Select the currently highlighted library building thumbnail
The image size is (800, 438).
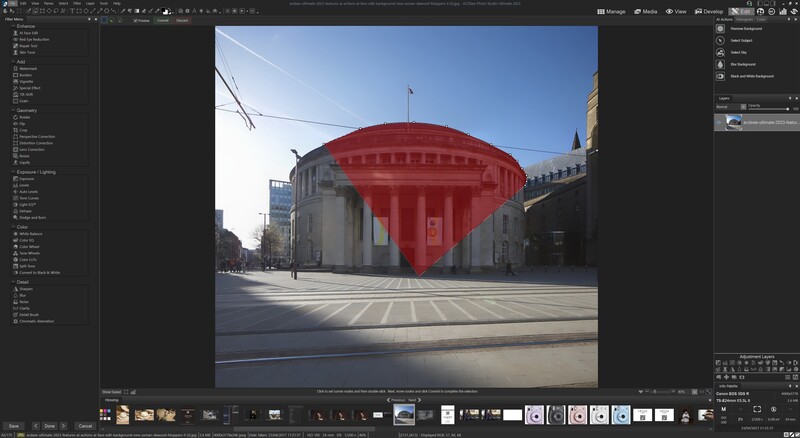[x=404, y=415]
